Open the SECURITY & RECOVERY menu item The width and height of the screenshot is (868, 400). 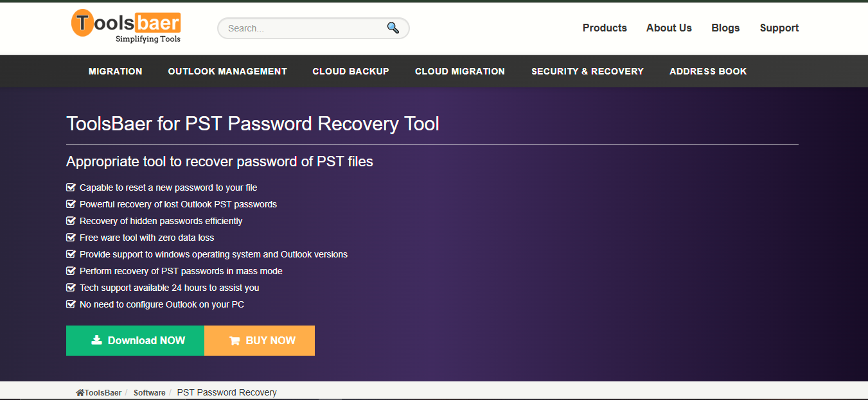[587, 71]
